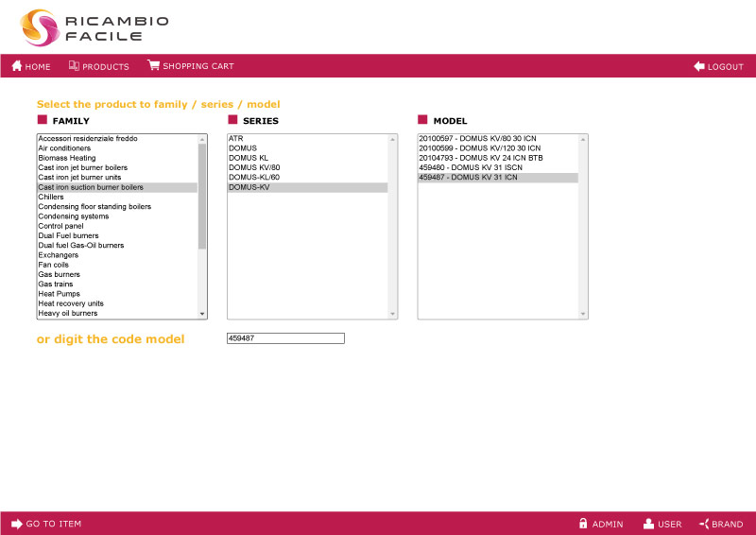Open the HOME menu item
Screen dimensions: 756x535
pyautogui.click(x=38, y=66)
